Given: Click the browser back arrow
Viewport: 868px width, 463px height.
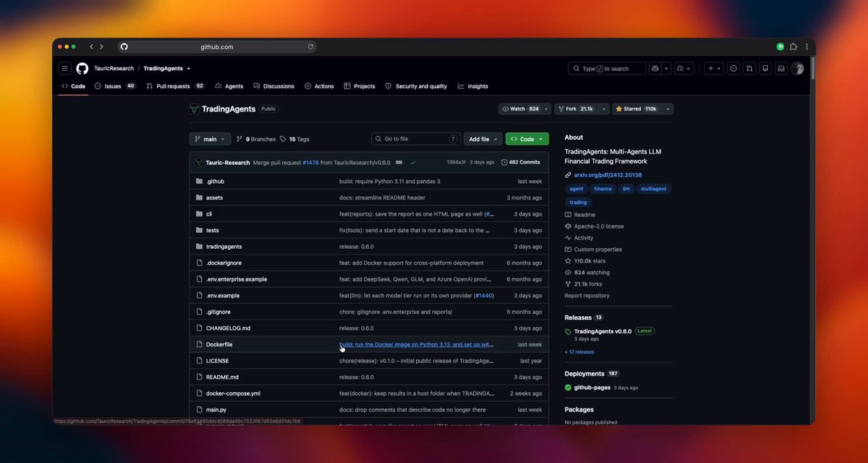Looking at the screenshot, I should coord(91,47).
